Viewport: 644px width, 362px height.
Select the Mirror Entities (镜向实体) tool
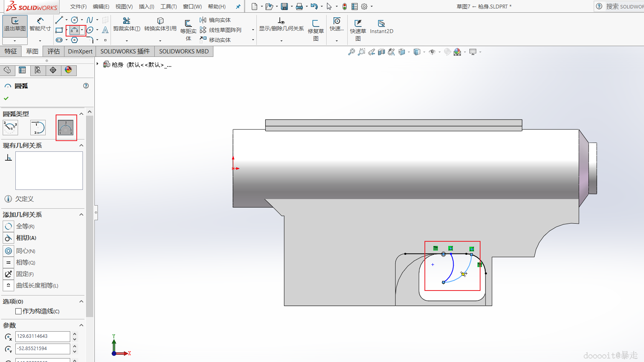215,20
